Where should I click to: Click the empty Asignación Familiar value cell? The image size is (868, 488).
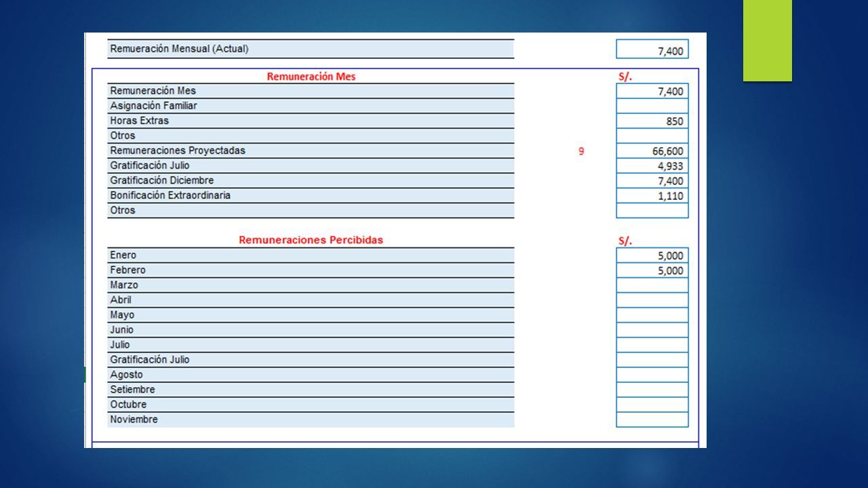click(652, 106)
